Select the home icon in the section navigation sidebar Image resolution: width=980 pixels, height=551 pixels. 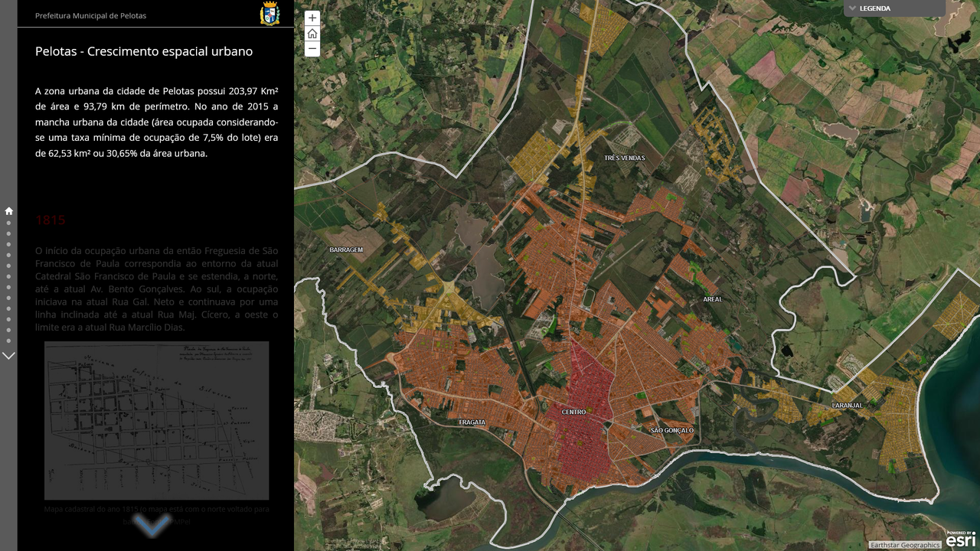8,210
